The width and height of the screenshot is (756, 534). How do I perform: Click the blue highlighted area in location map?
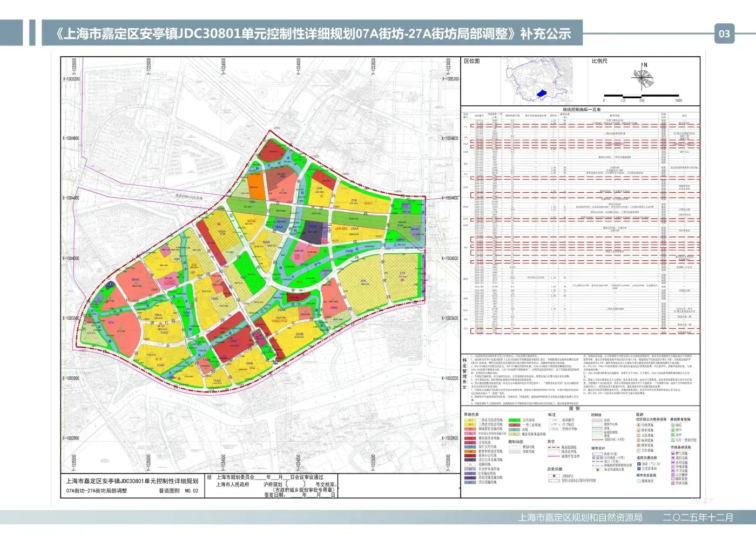tap(541, 93)
